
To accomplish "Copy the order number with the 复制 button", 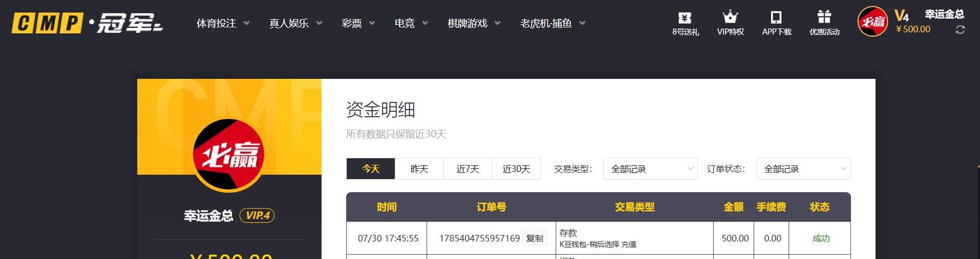I will (534, 238).
